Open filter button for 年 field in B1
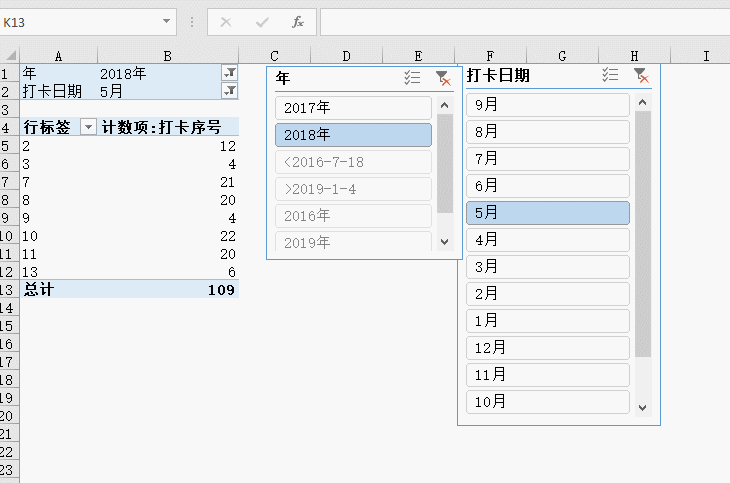Viewport: 730px width, 483px height. click(230, 73)
